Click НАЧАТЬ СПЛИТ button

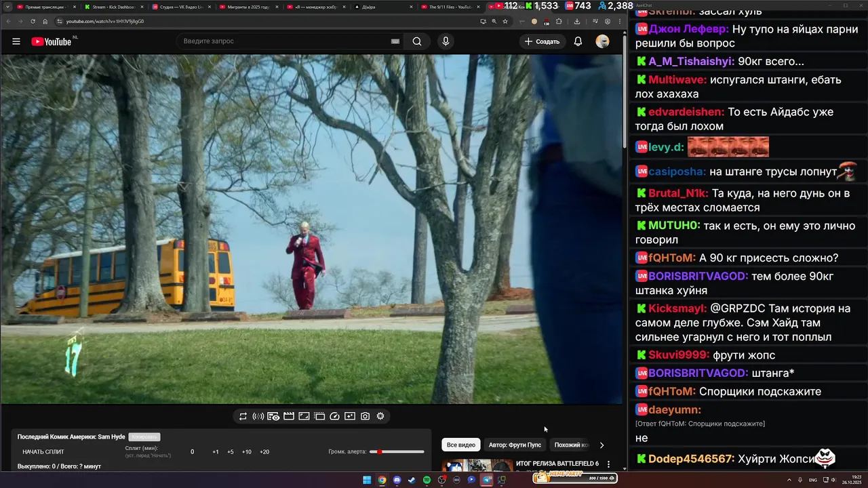(43, 451)
